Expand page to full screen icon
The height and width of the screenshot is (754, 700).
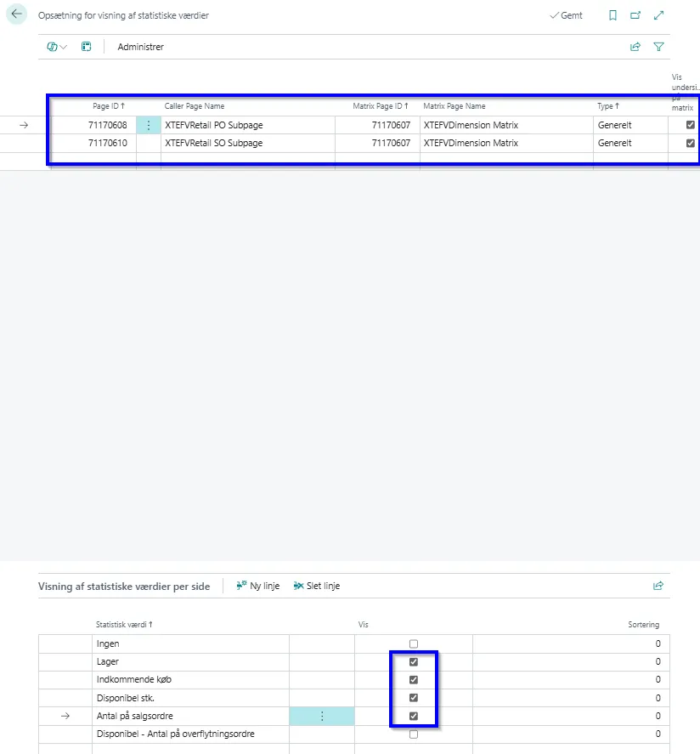tap(659, 15)
